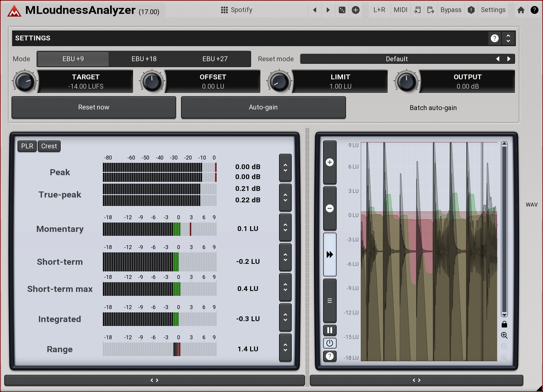Click the add preset plus icon
543x392 pixels.
tap(356, 10)
